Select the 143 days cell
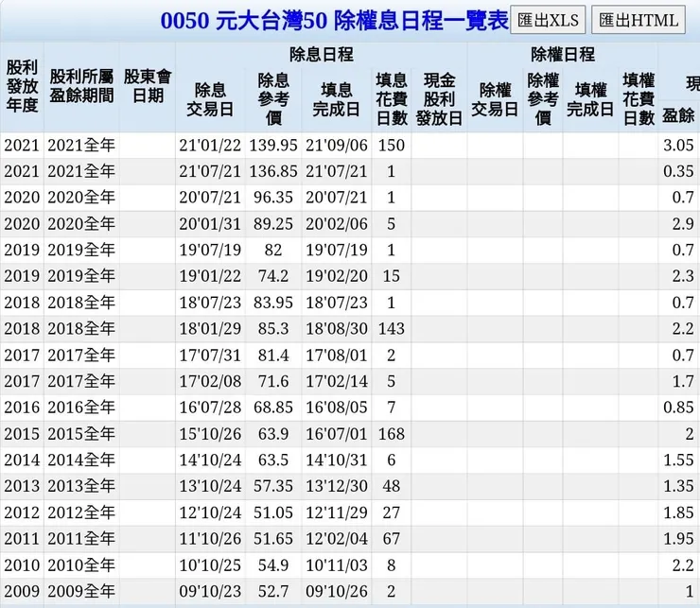The height and width of the screenshot is (608, 700). (x=392, y=328)
